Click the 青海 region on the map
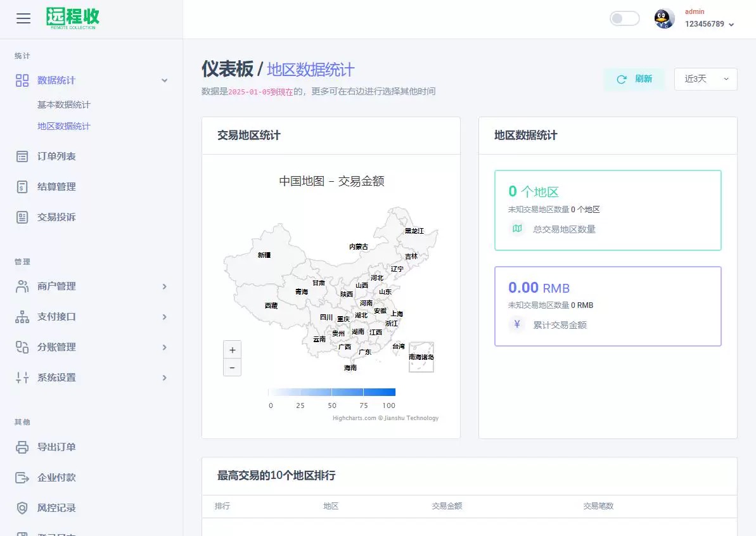The width and height of the screenshot is (756, 536). tap(302, 291)
